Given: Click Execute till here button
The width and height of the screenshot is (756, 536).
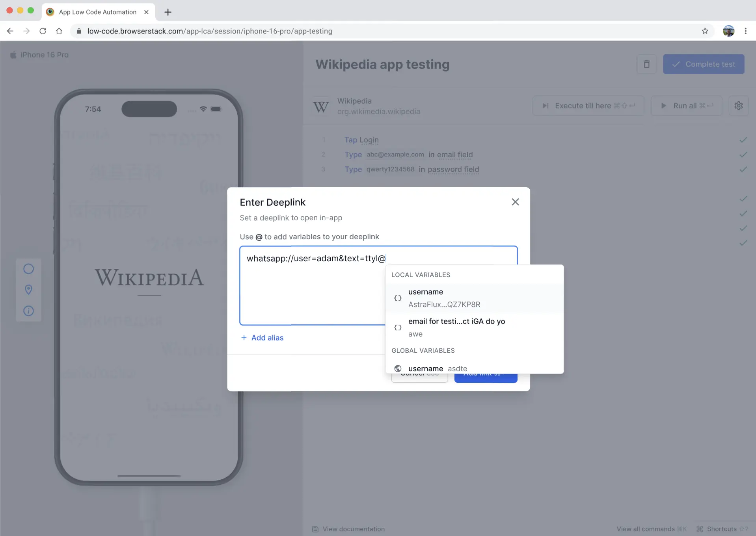Looking at the screenshot, I should click(x=588, y=106).
